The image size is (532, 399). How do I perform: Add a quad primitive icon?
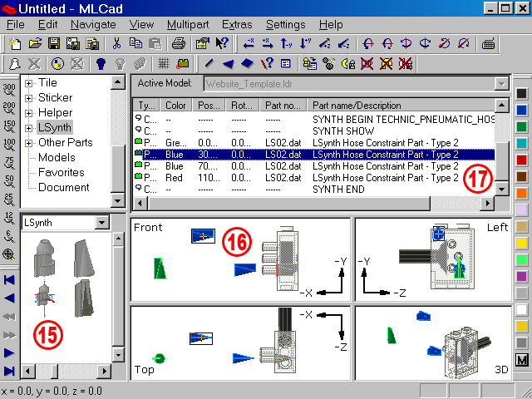[248, 63]
